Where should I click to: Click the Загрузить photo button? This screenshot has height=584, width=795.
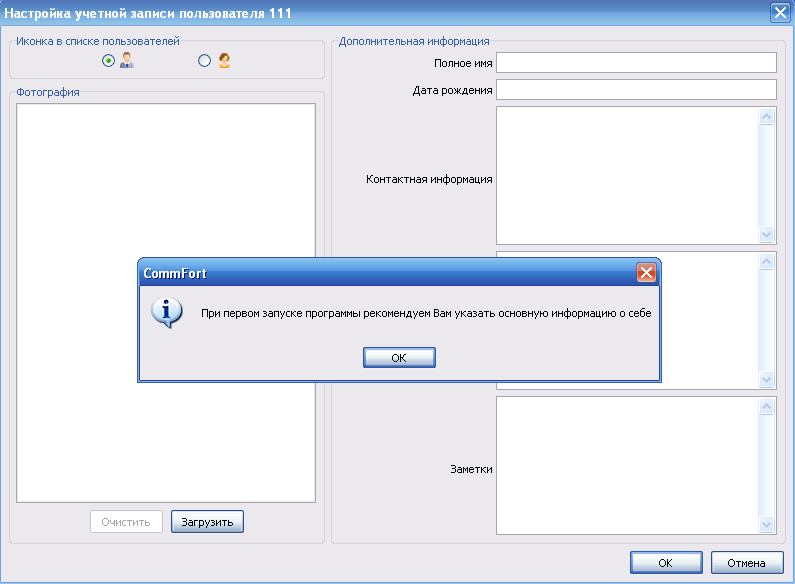coord(207,522)
